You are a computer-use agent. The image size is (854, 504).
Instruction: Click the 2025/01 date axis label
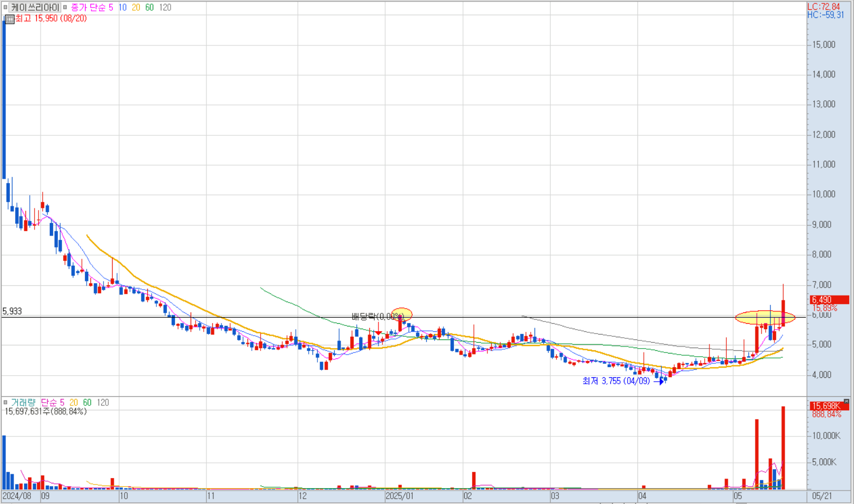(400, 496)
